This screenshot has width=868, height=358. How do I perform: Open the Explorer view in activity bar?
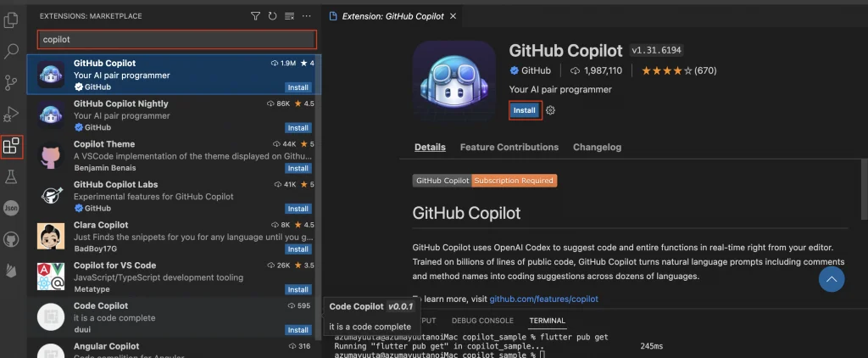[12, 20]
